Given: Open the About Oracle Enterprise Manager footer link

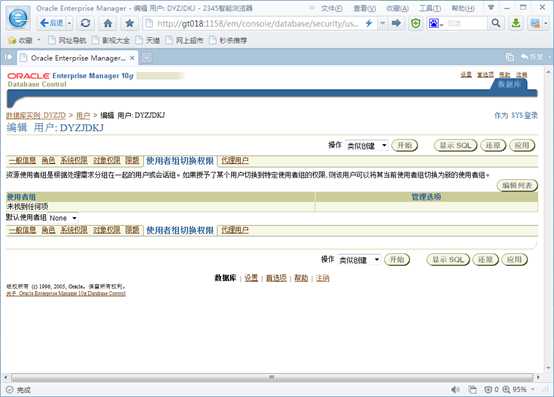Looking at the screenshot, I should 66,293.
